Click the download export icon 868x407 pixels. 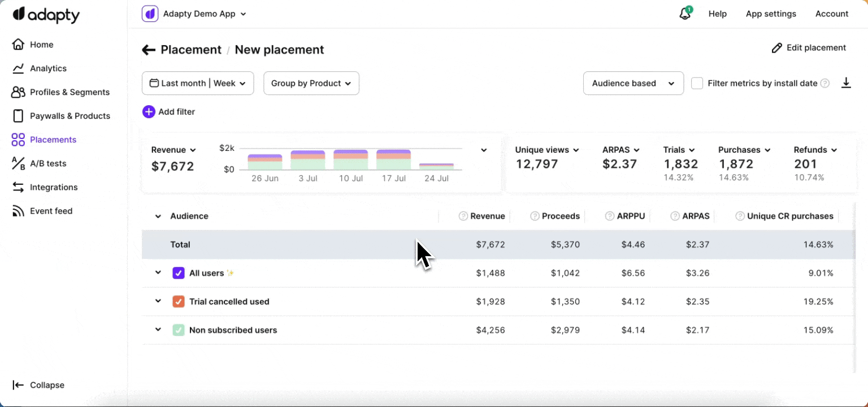(x=846, y=83)
